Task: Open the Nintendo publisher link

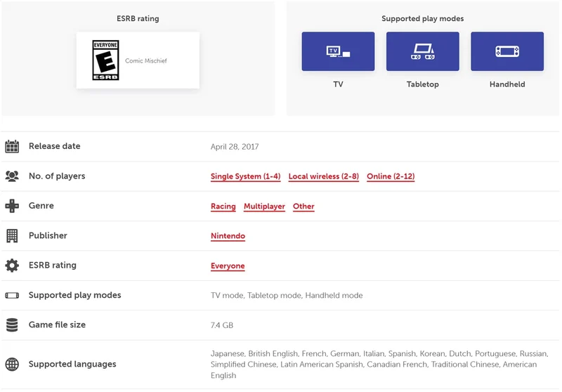Action: (228, 236)
